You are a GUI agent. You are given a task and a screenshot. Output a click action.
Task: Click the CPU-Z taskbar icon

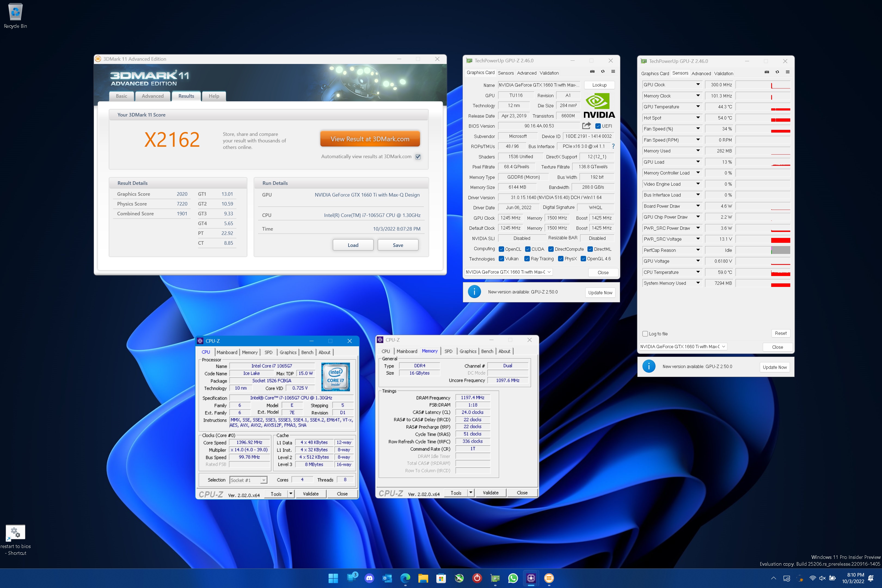[531, 578]
